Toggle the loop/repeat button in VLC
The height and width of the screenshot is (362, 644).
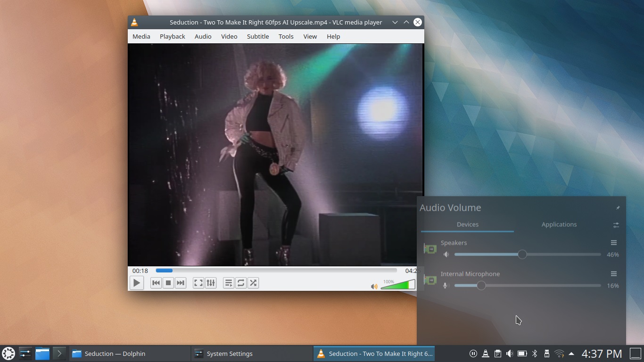click(x=241, y=283)
